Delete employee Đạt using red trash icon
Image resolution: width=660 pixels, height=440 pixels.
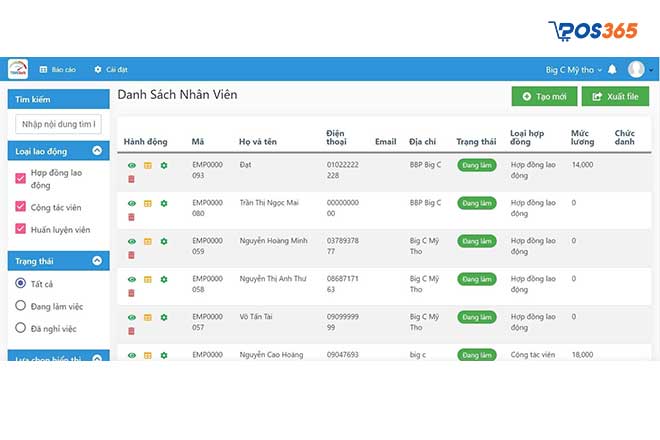(131, 179)
